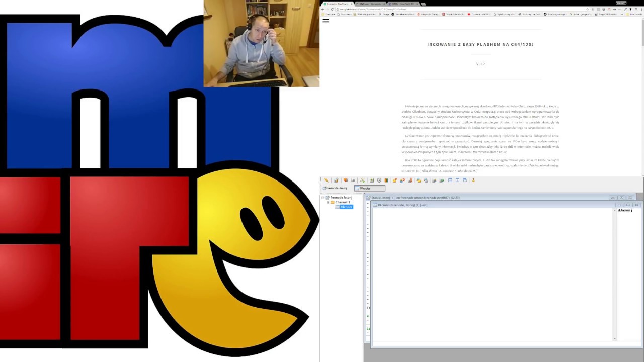Viewport: 644px width, 362px height.
Task: Tile mIRC windows vertically via toolbar
Action: pos(457,180)
